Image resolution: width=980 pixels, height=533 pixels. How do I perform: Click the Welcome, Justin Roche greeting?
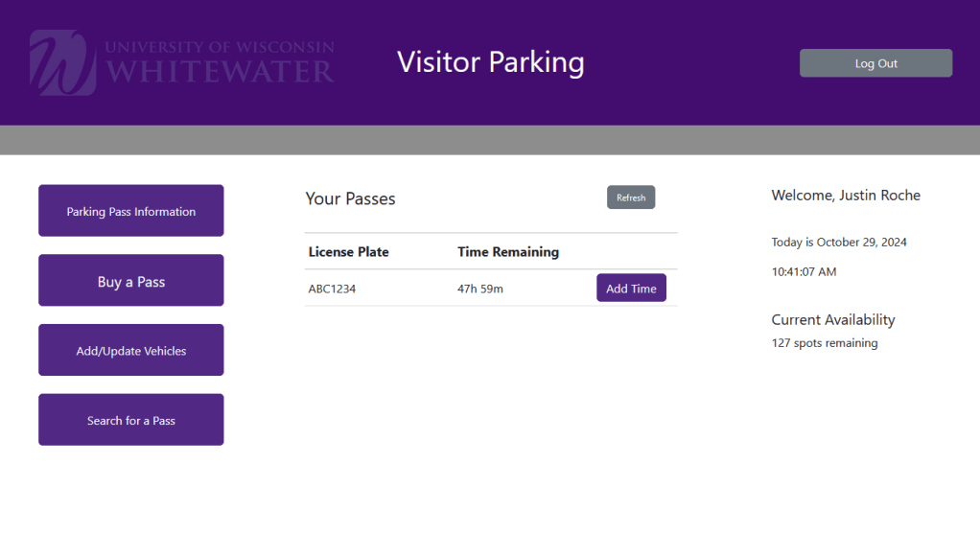pos(846,196)
